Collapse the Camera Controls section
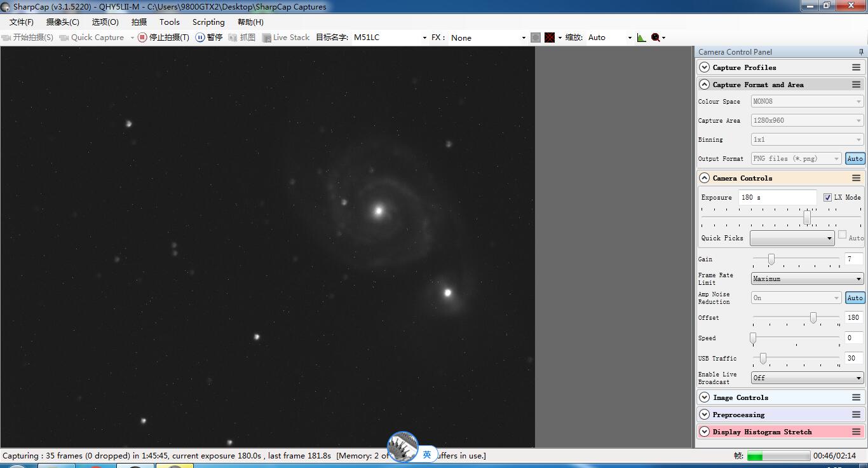Screen dimensions: 868x468 (x=704, y=178)
